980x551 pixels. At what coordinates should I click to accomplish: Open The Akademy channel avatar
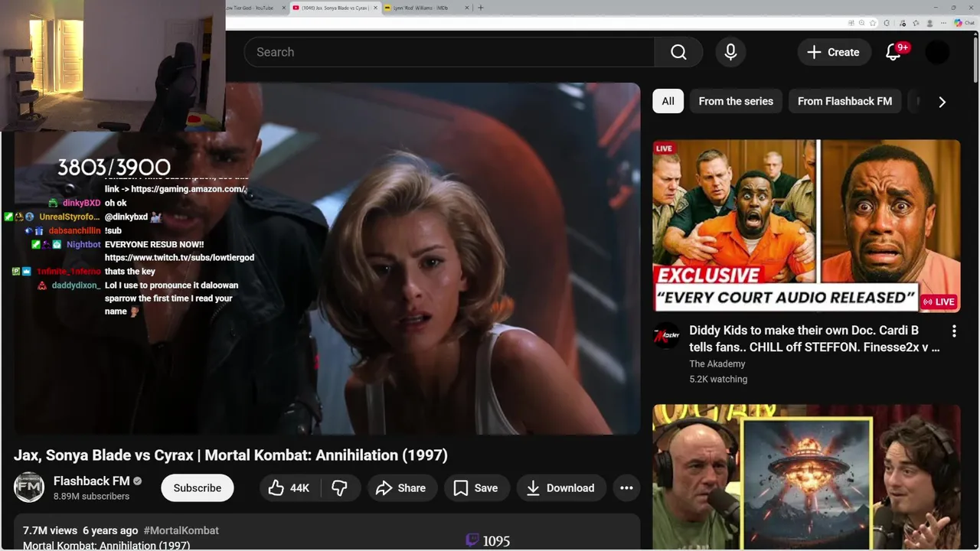click(666, 336)
